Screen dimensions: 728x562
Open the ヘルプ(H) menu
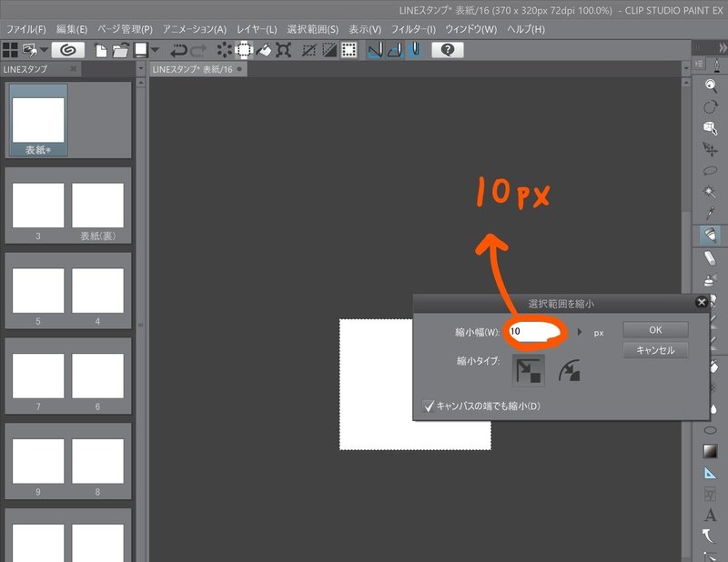tap(526, 30)
